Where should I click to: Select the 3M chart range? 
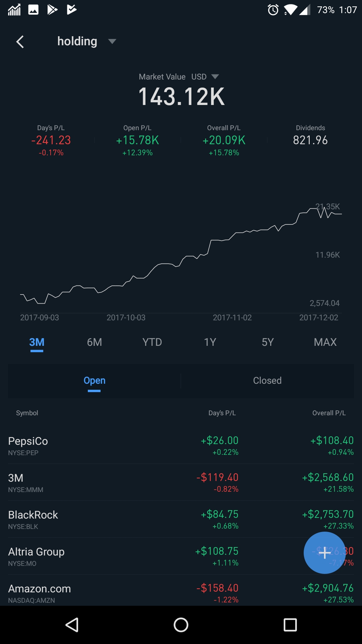pyautogui.click(x=37, y=342)
